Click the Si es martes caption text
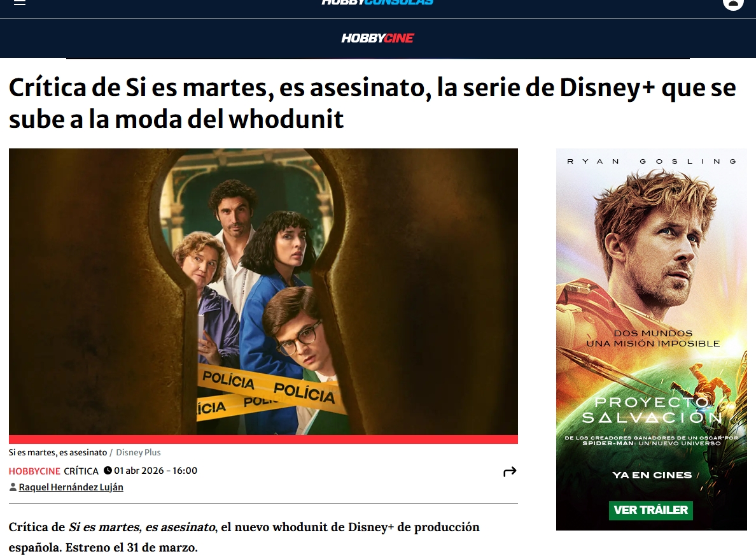Image resolution: width=756 pixels, height=556 pixels. tap(58, 453)
